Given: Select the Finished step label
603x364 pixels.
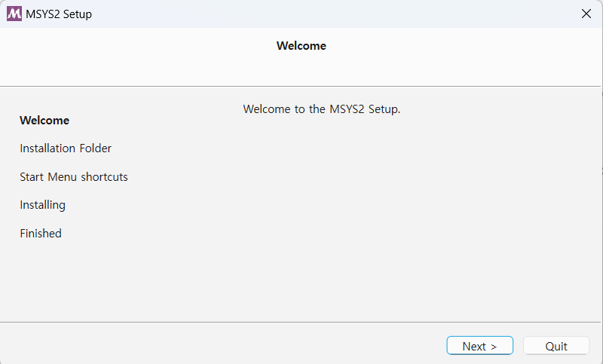Looking at the screenshot, I should (x=41, y=234).
